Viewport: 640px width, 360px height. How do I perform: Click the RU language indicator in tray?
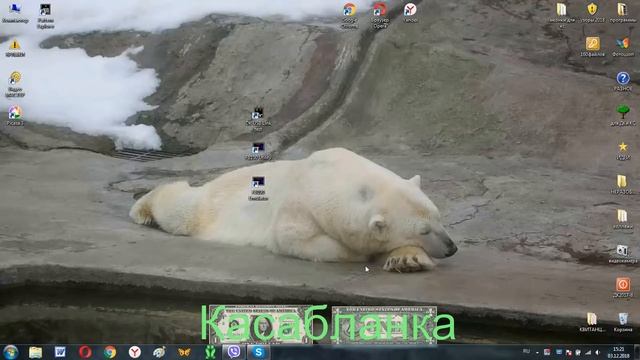[x=527, y=351]
